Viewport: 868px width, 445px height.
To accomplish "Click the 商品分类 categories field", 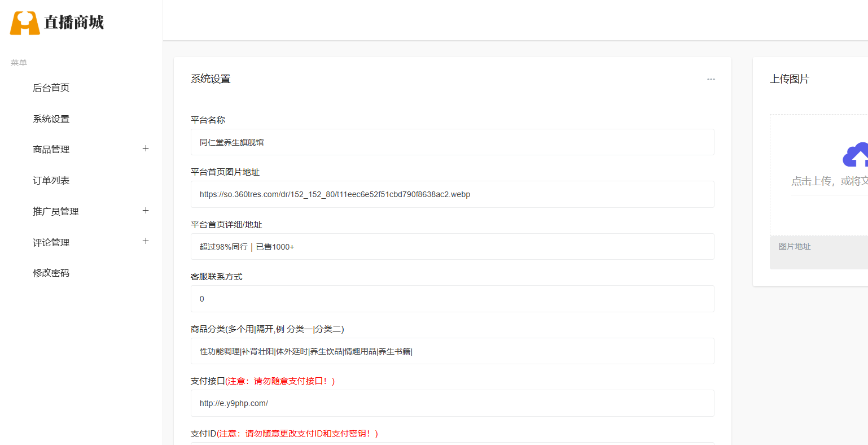I will click(452, 351).
